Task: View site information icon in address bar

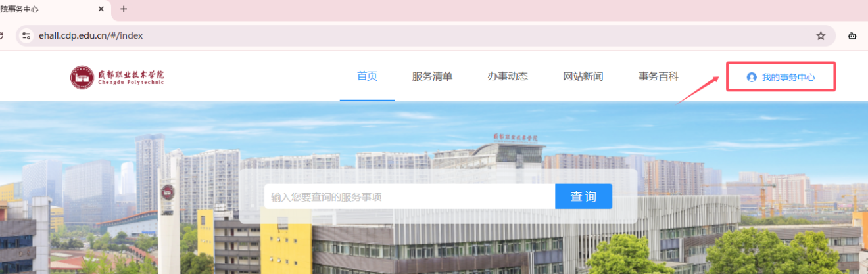Action: (26, 36)
